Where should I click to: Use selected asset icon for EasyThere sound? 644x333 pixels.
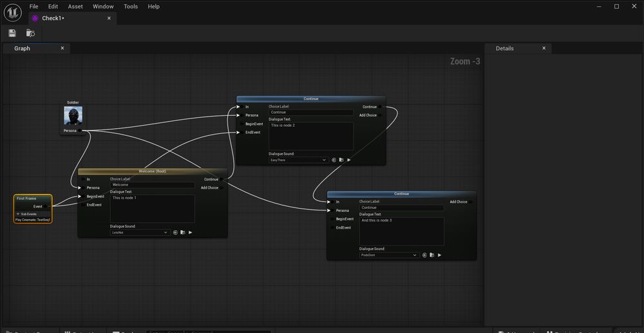click(x=334, y=160)
